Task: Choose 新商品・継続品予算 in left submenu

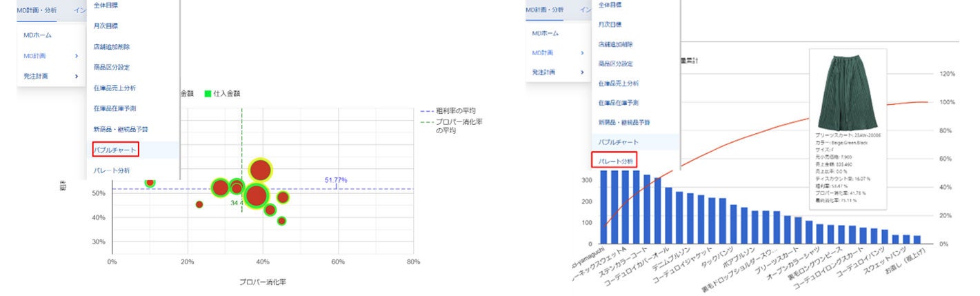Action: [x=121, y=129]
